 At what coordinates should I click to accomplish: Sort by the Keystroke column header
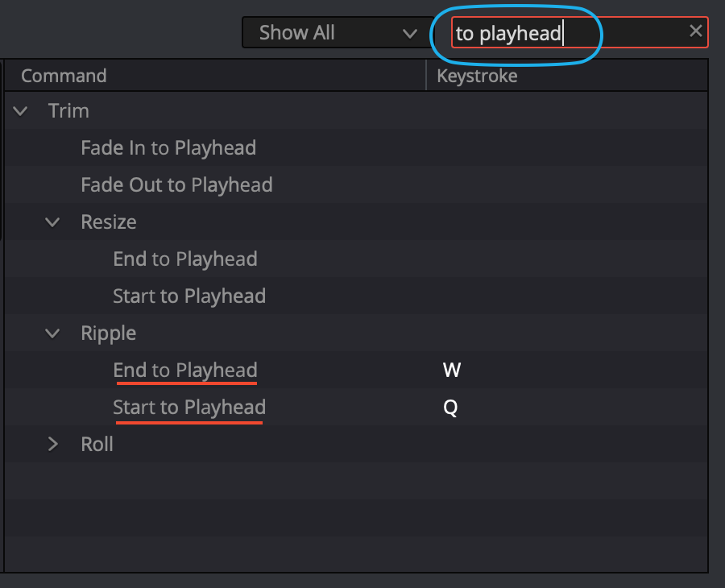477,76
